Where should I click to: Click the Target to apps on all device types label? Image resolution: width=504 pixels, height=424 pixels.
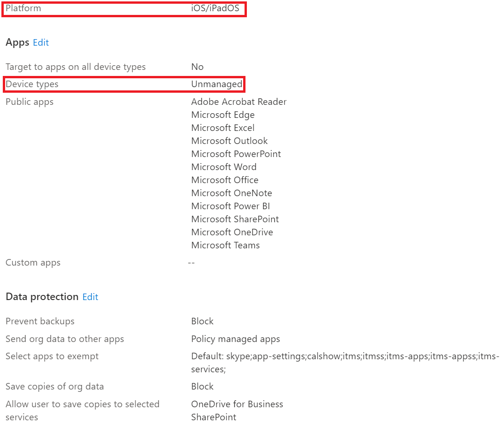(75, 67)
